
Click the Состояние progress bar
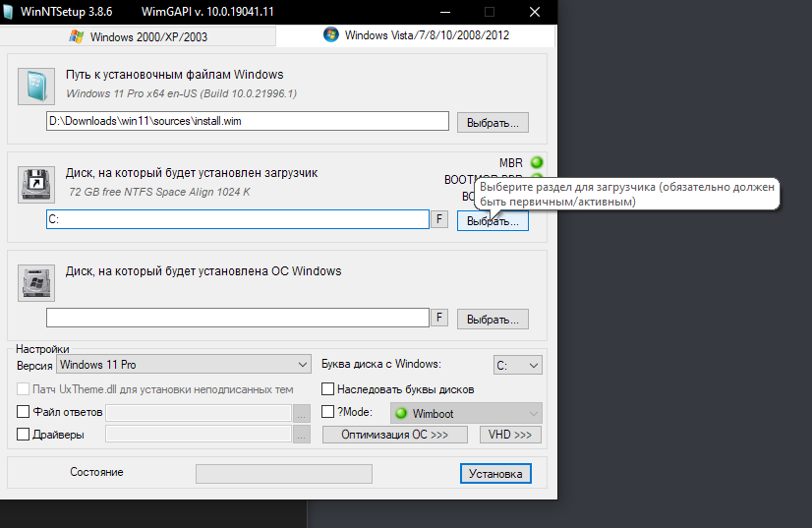click(284, 474)
